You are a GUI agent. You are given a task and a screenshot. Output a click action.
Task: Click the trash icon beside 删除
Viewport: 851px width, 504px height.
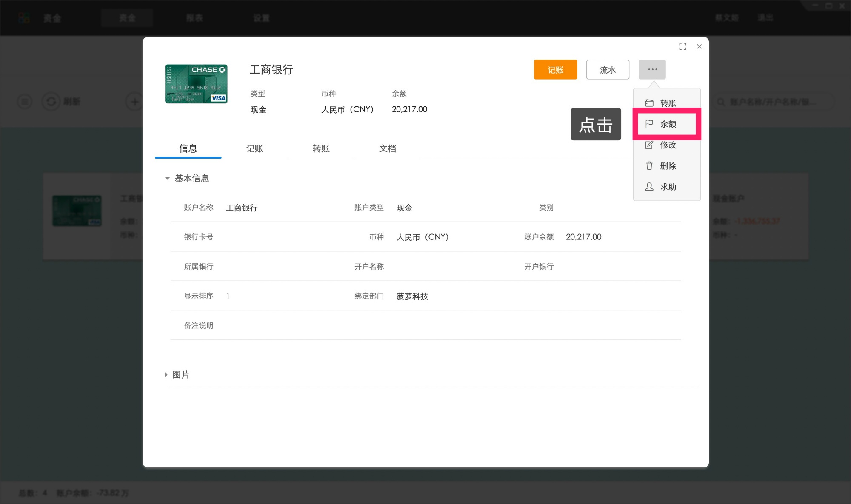point(648,166)
